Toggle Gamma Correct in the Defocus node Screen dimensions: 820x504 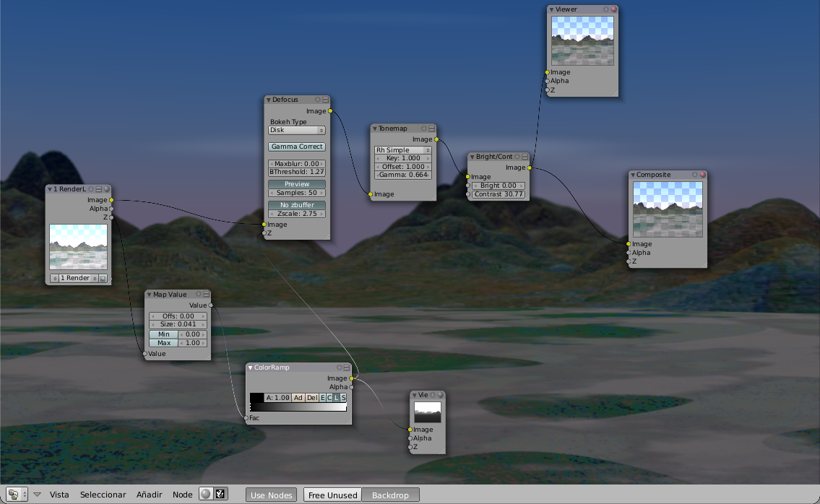296,147
